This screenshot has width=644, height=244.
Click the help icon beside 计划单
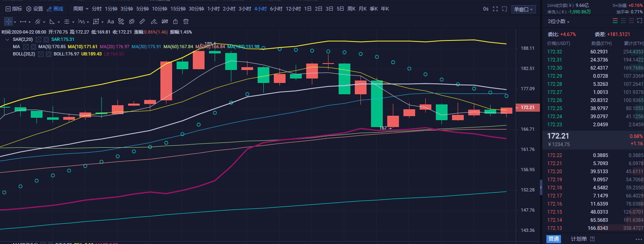592,239
